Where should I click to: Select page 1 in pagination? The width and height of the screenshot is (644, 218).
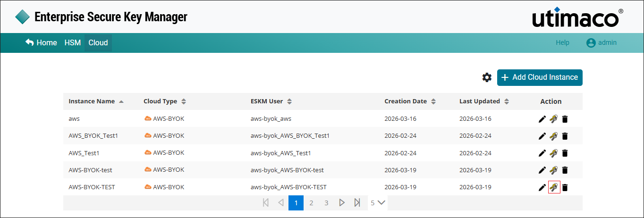point(296,203)
